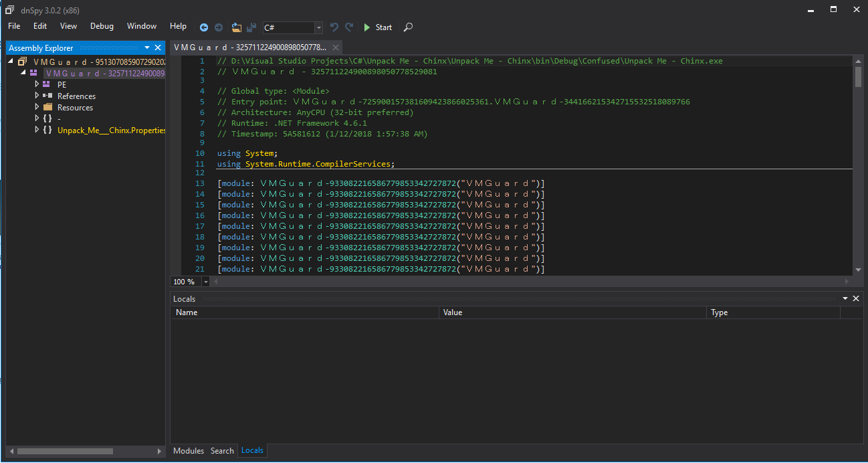
Task: Click the navigate Back icon
Action: tap(204, 27)
